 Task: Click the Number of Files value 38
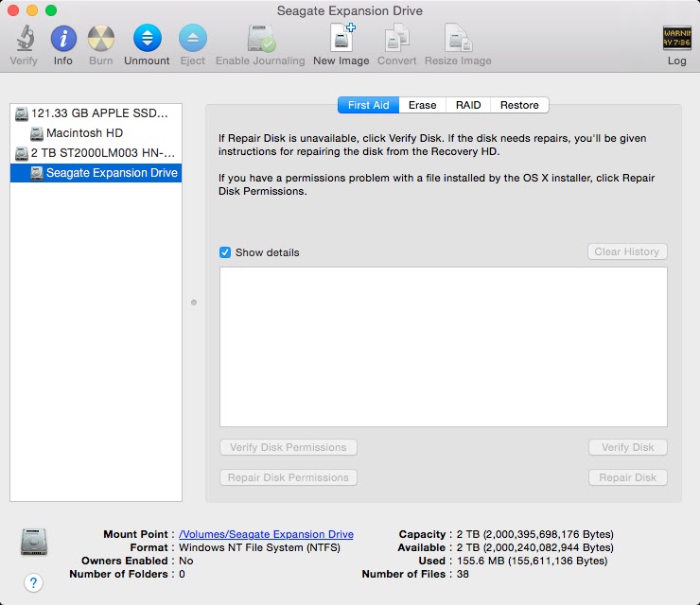[x=463, y=574]
